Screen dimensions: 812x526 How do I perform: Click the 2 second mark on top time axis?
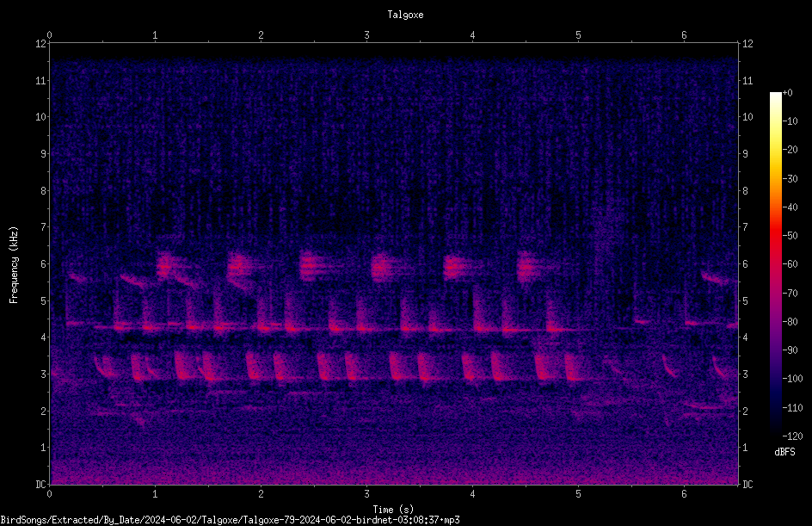(x=261, y=35)
